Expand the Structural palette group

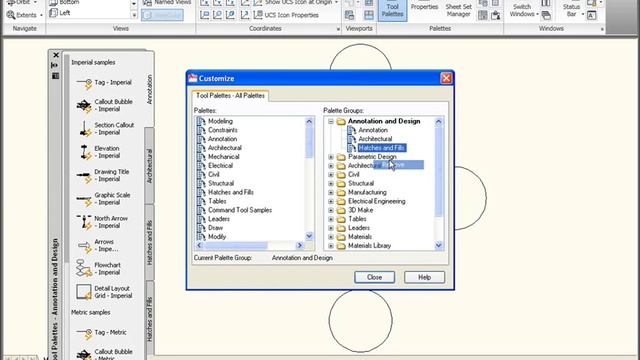331,184
